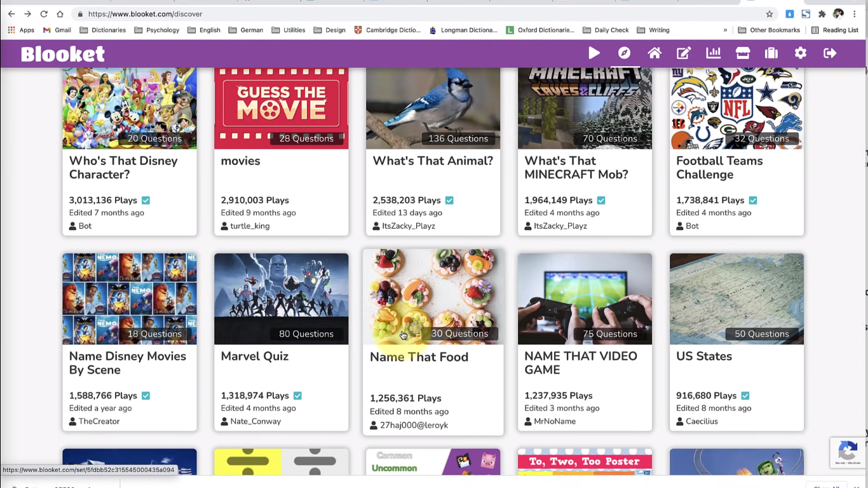Open the Settings gear icon
Image resolution: width=868 pixels, height=488 pixels.
[x=801, y=53]
